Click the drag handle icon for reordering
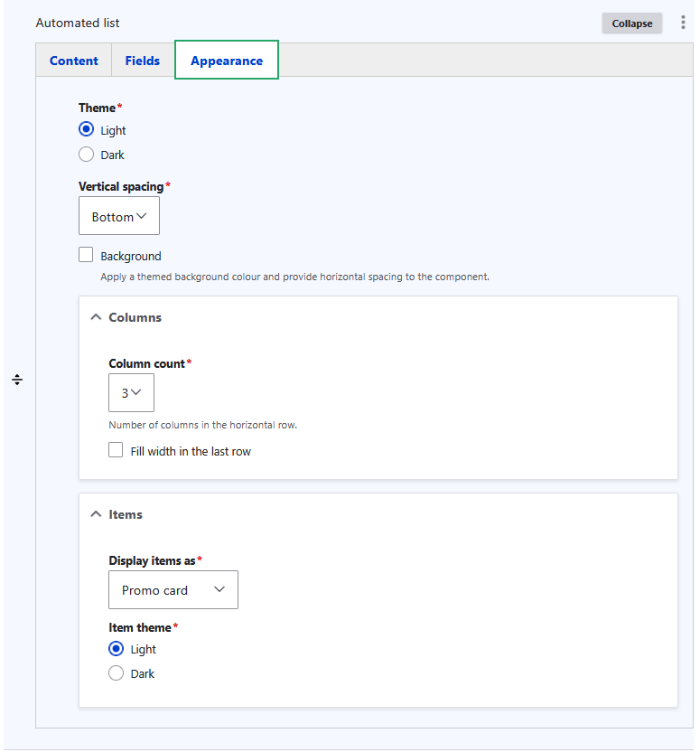Screen dimensions: 700x752 [x=17, y=380]
